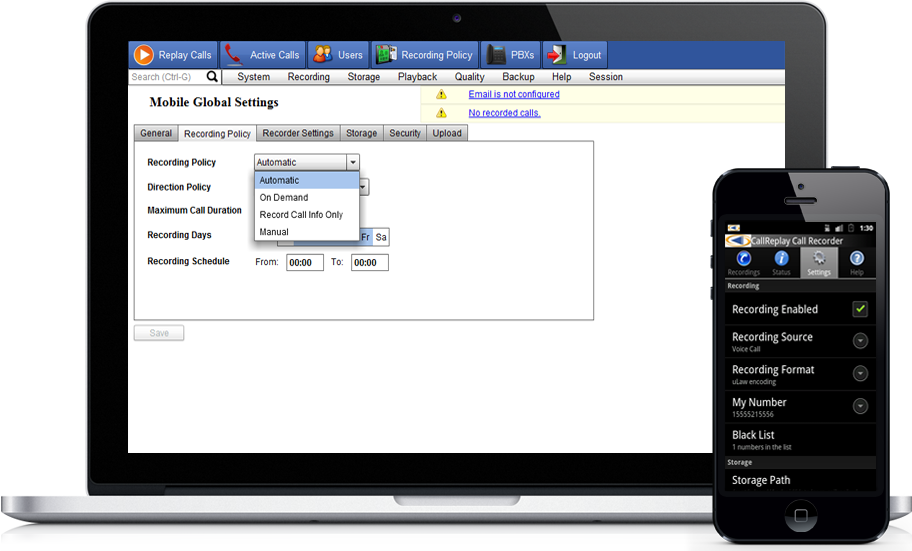Click the Active Calls red phone icon

pos(233,54)
